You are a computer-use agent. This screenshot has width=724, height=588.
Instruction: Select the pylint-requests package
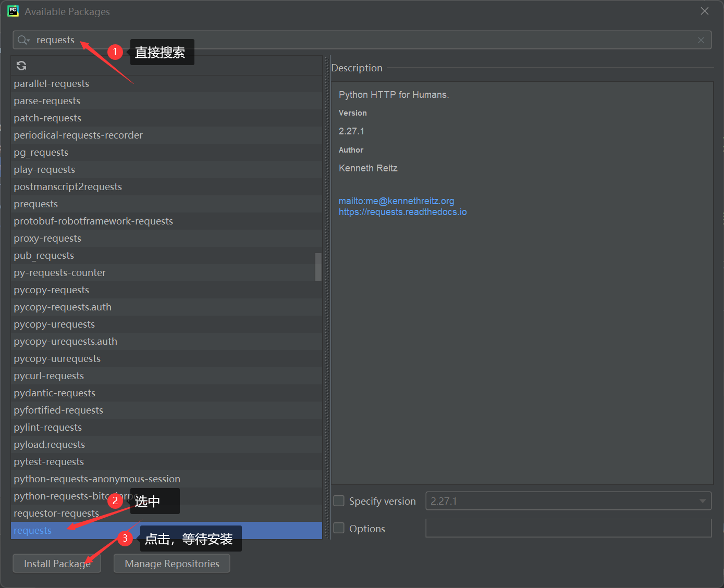pos(167,428)
